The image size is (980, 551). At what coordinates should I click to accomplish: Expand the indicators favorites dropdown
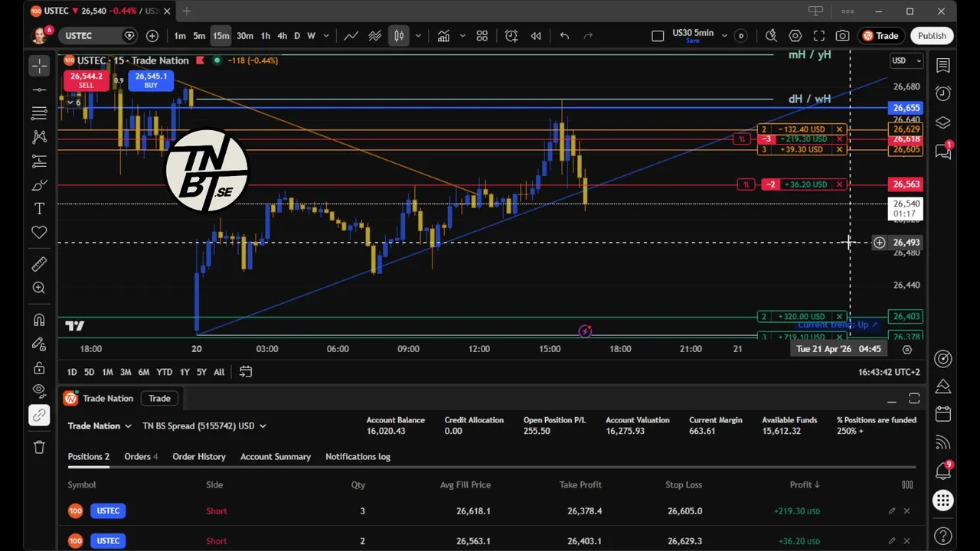click(x=462, y=36)
